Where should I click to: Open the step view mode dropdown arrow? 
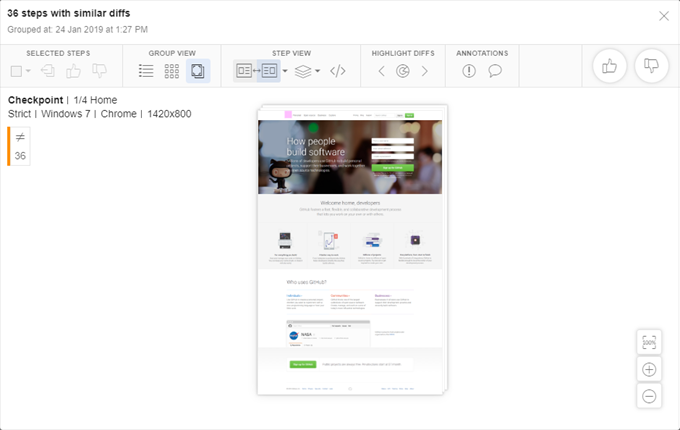286,71
